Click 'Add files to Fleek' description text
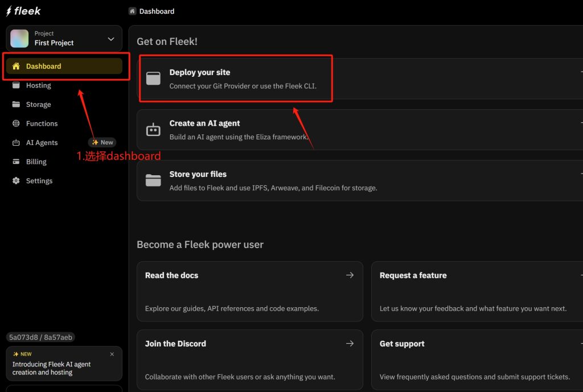 coord(273,188)
